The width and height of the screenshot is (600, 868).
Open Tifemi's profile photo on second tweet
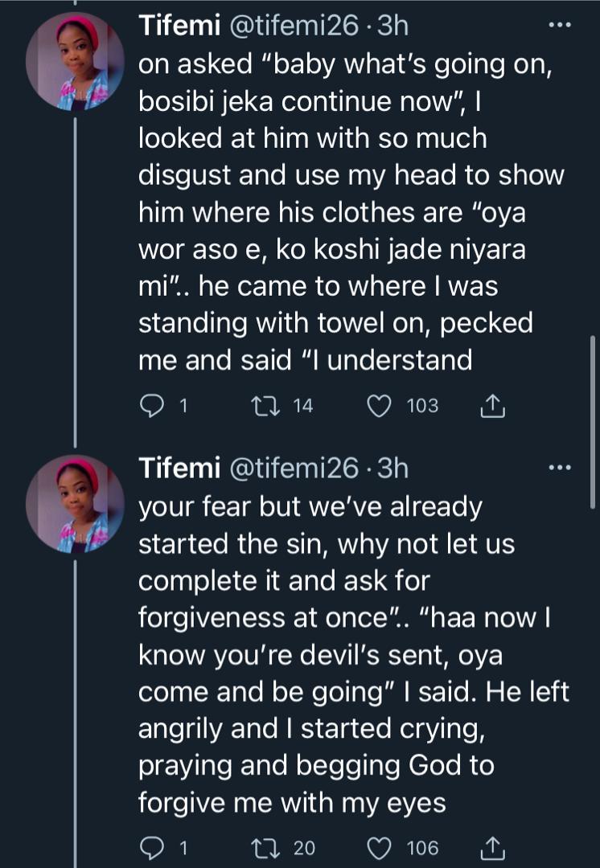(75, 503)
